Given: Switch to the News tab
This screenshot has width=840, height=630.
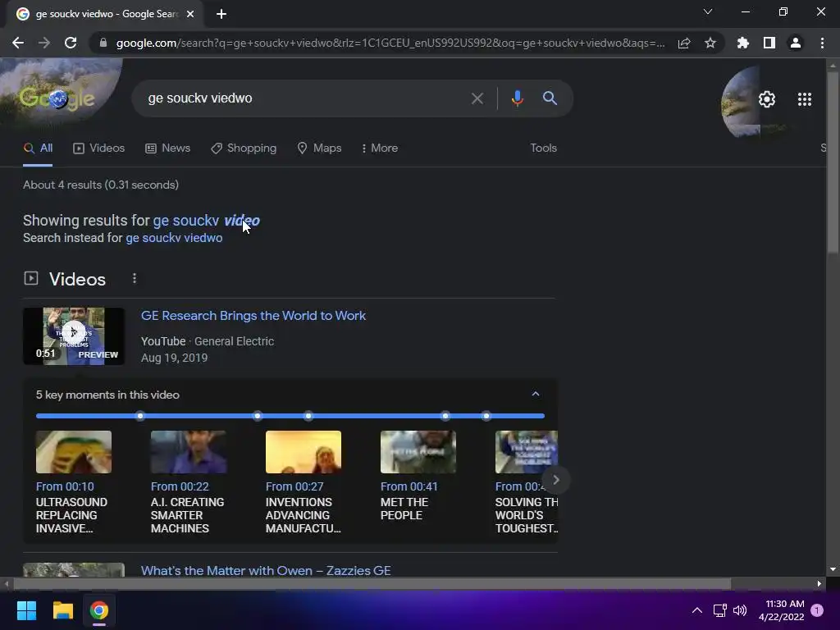Looking at the screenshot, I should 167,148.
